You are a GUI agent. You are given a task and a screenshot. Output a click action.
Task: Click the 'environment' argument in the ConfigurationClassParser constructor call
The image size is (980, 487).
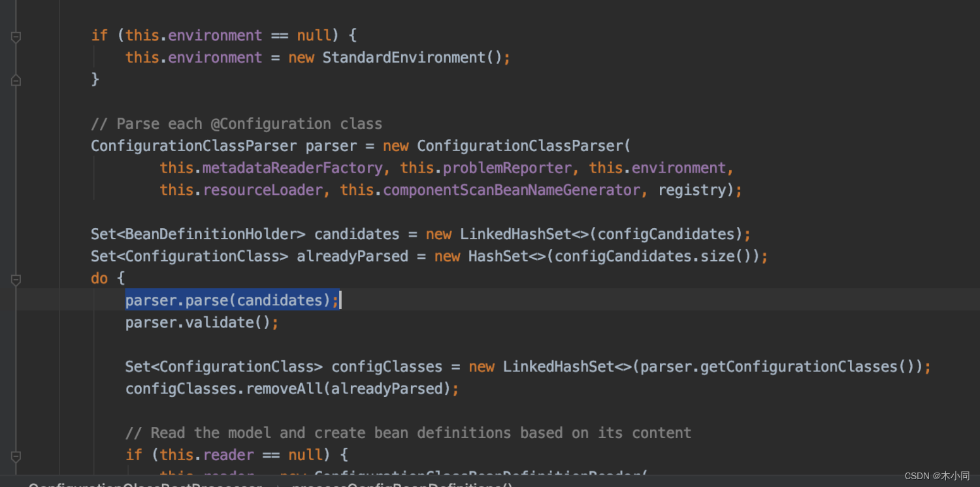click(x=678, y=168)
